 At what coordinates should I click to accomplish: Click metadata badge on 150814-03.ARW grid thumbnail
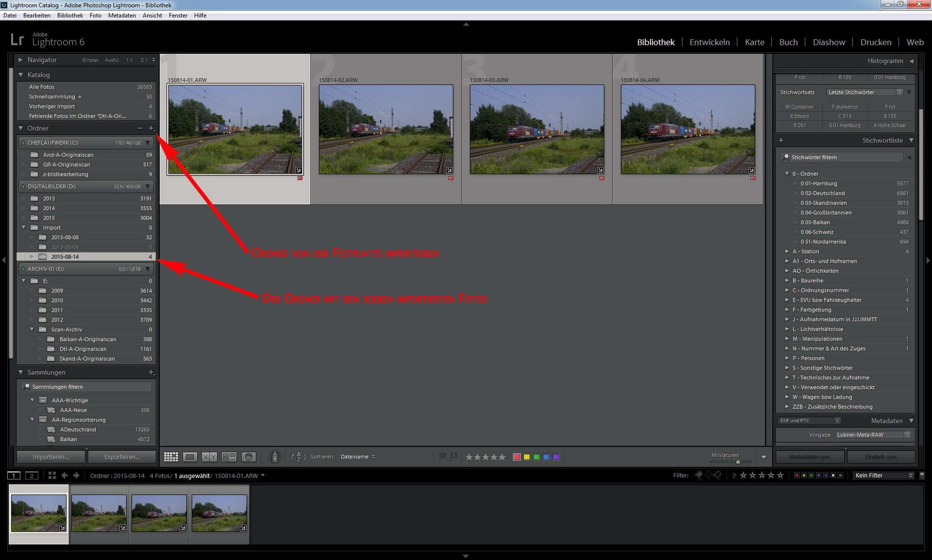(x=600, y=170)
